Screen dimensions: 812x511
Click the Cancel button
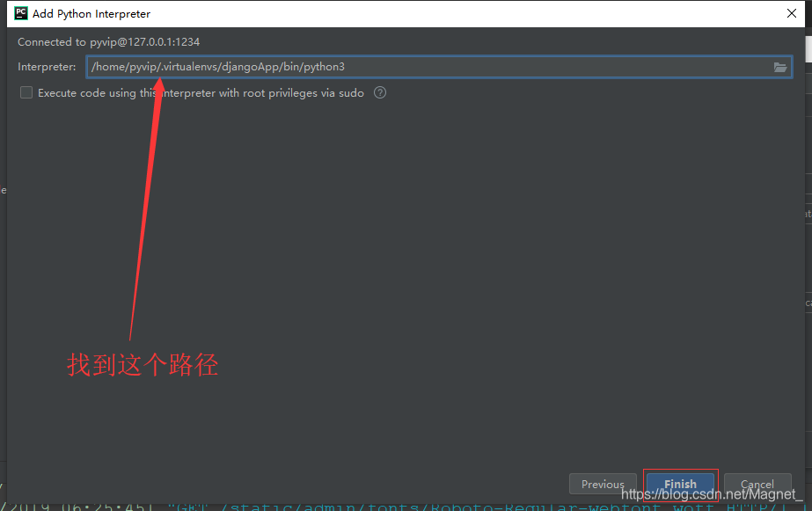point(757,484)
